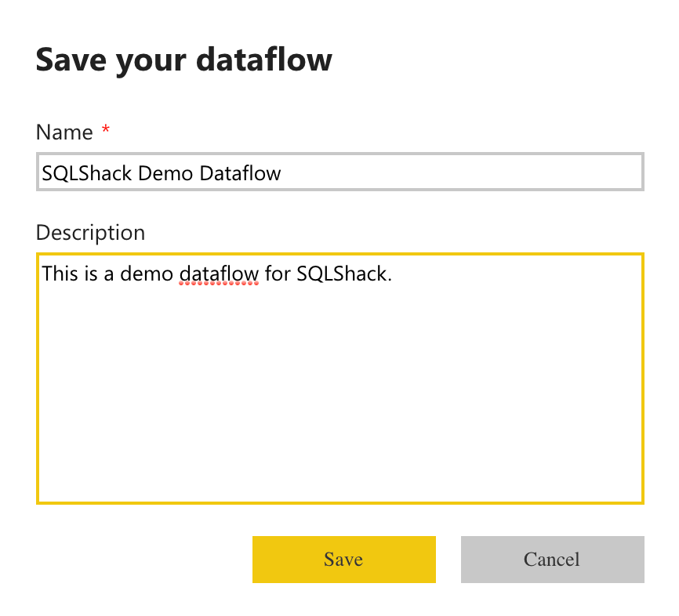Click the word "Save" in the dialog heading

70,60
